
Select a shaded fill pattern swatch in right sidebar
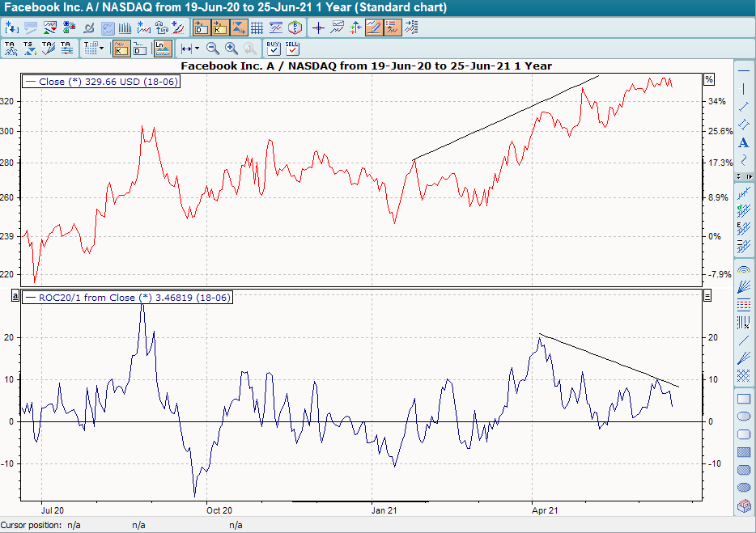click(742, 452)
